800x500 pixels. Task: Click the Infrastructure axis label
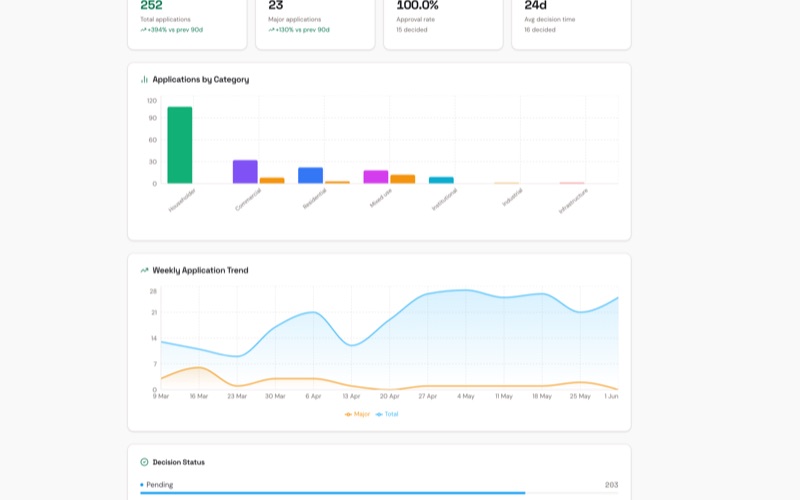[573, 201]
